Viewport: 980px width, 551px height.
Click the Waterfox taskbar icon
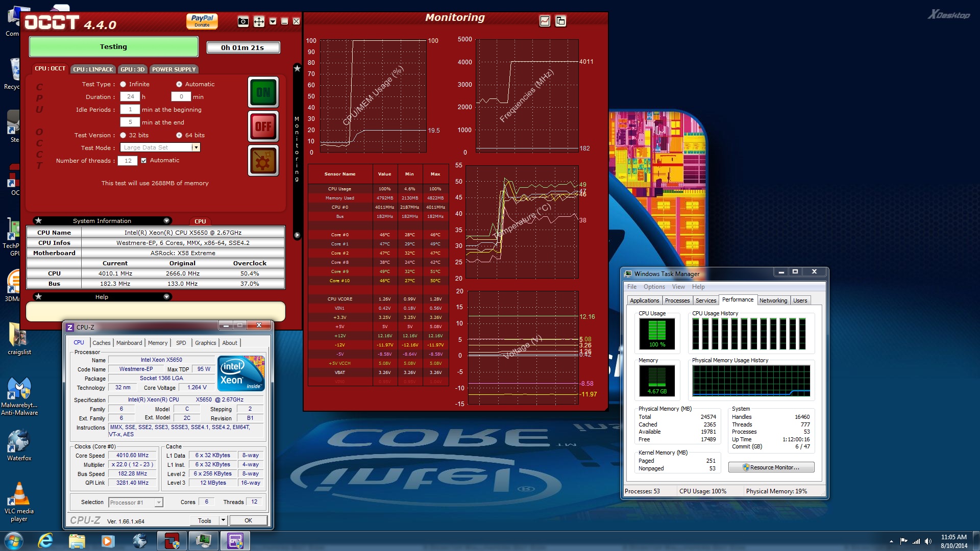pos(139,541)
